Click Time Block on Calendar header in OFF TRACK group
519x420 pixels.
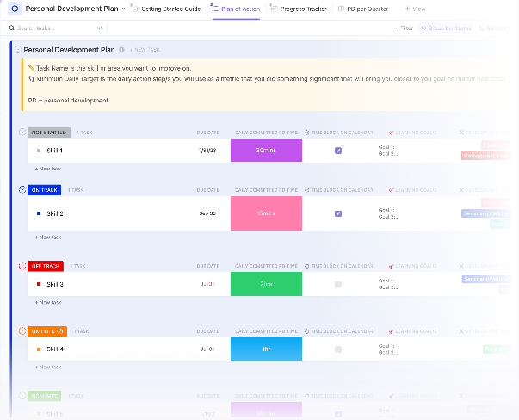[x=338, y=266]
